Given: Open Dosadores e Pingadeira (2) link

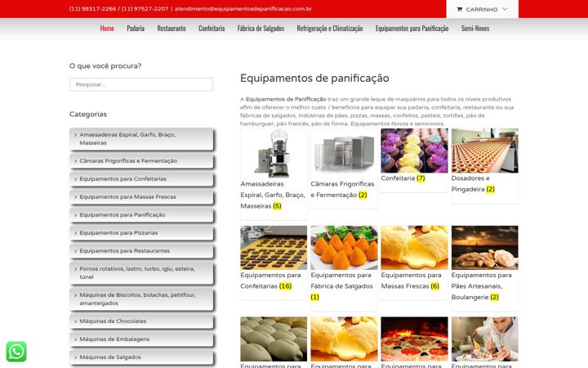Looking at the screenshot, I should (473, 184).
